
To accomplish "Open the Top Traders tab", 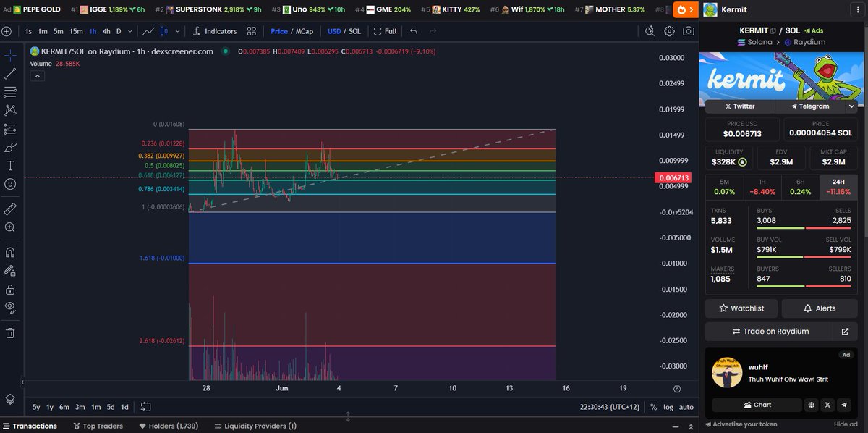I will (99, 426).
